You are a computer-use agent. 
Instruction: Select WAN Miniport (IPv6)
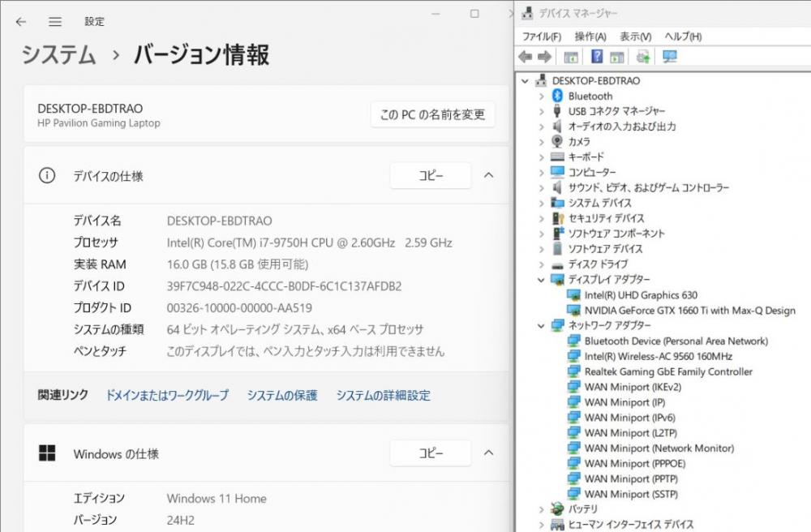click(629, 417)
